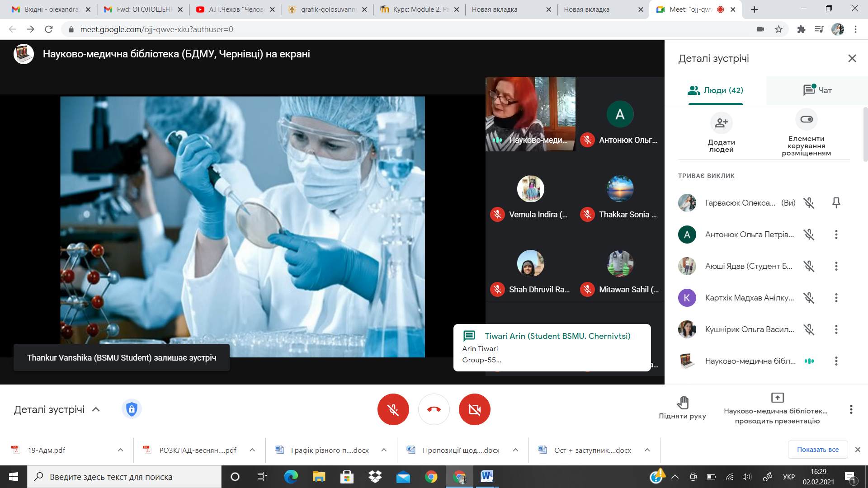This screenshot has width=868, height=488.
Task: Click the Add people icon
Action: click(721, 123)
